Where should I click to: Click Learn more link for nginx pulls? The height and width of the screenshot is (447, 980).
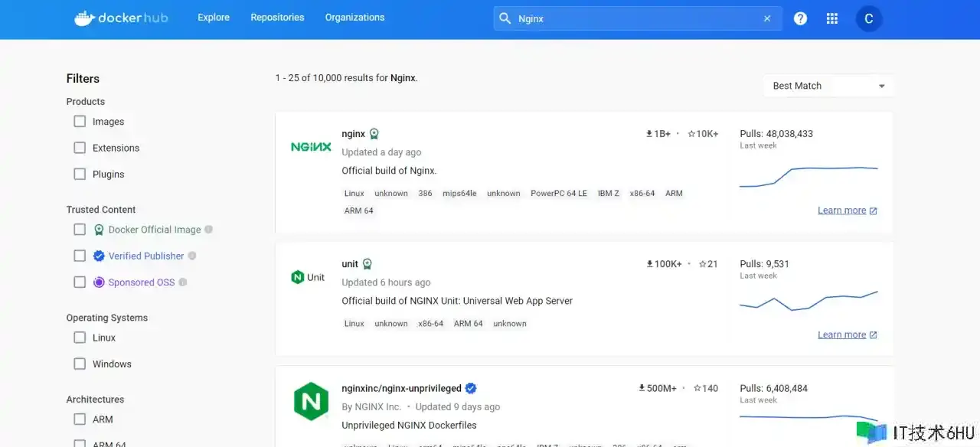[x=842, y=210]
